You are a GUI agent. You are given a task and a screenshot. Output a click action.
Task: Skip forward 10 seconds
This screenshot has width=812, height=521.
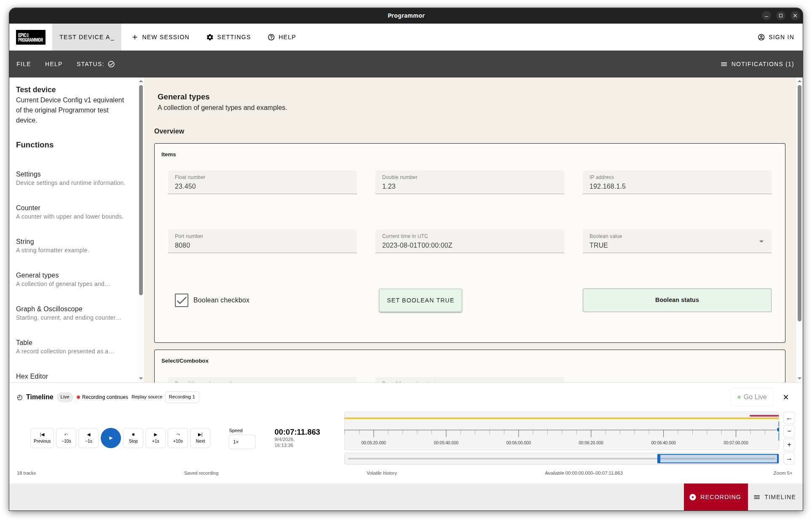point(178,438)
